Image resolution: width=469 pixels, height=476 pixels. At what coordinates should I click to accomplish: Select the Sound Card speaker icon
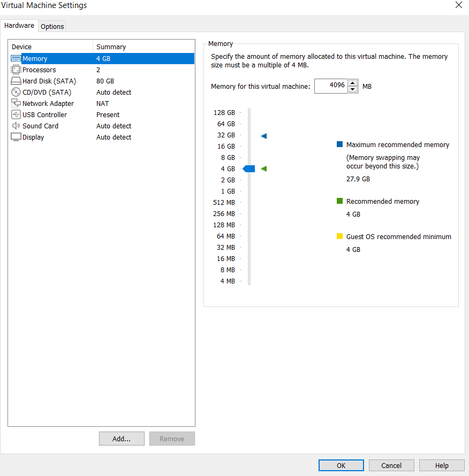(16, 126)
